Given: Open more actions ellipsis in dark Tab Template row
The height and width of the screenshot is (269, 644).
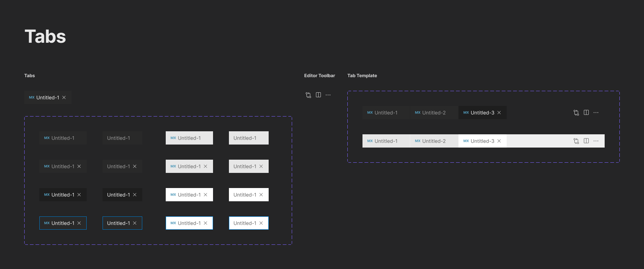Looking at the screenshot, I should coord(596,113).
